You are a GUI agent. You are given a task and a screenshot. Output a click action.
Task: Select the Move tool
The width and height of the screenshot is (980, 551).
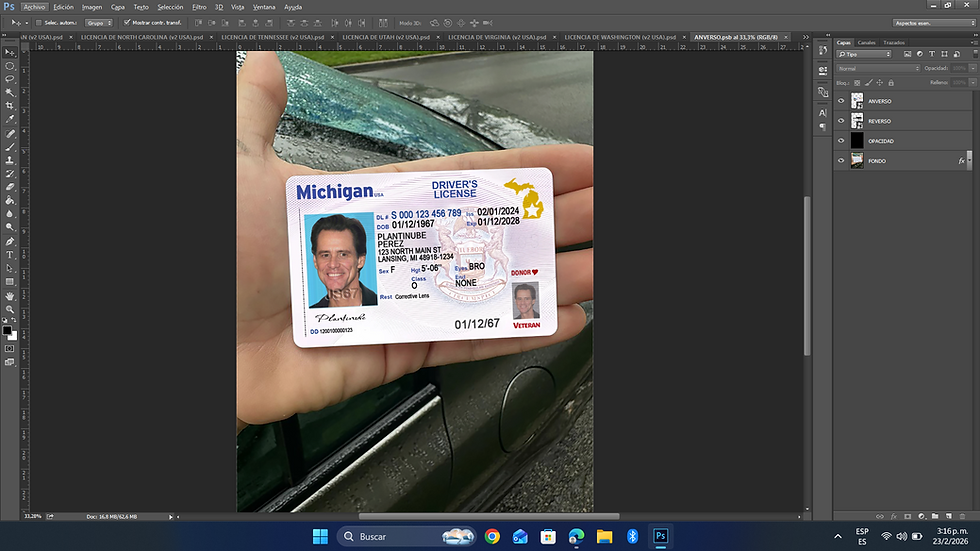[x=9, y=52]
